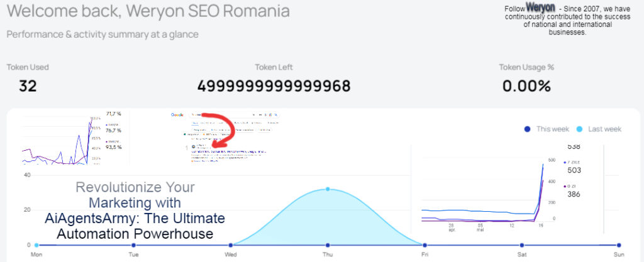Open the Google search result thumbnail
Screen dimensions: 644x262
coord(225,138)
